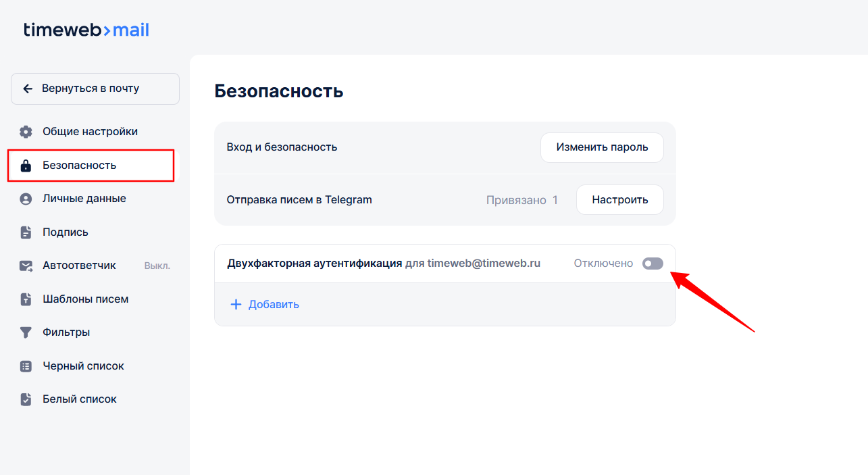Click the document icon next to Подпись

[x=26, y=232]
